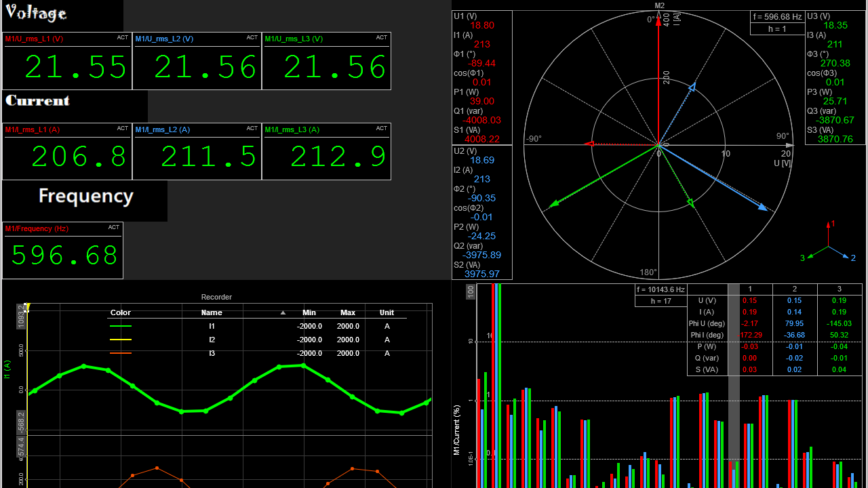Select the M1/U_rms_L3 (V) meter showing 21.56
The height and width of the screenshot is (488, 868).
[x=326, y=61]
